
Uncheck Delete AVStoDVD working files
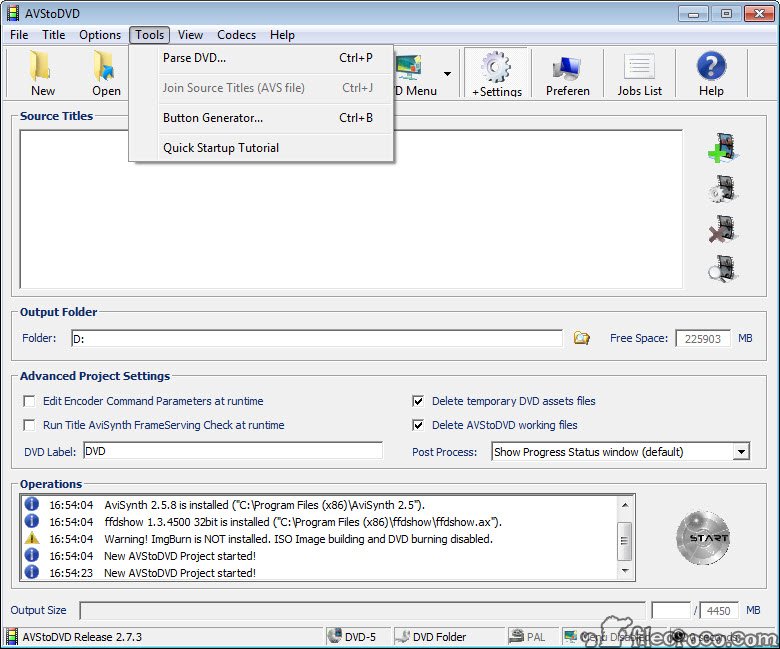pos(418,425)
